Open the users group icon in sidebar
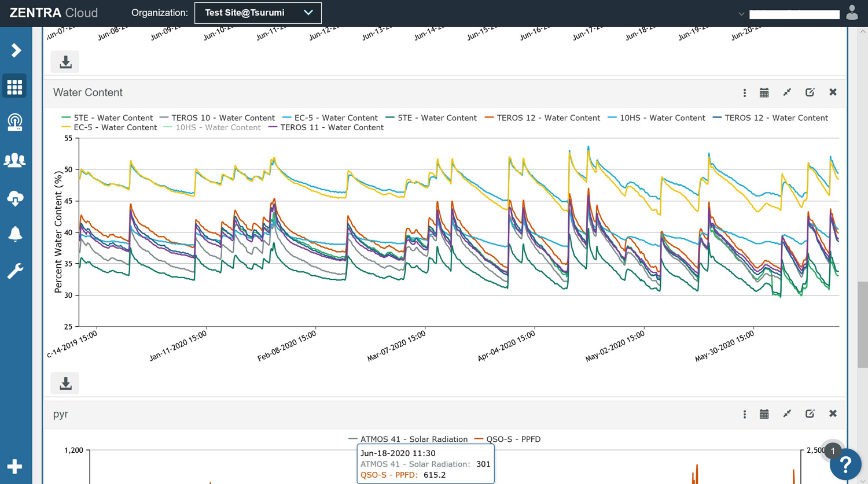 14,160
